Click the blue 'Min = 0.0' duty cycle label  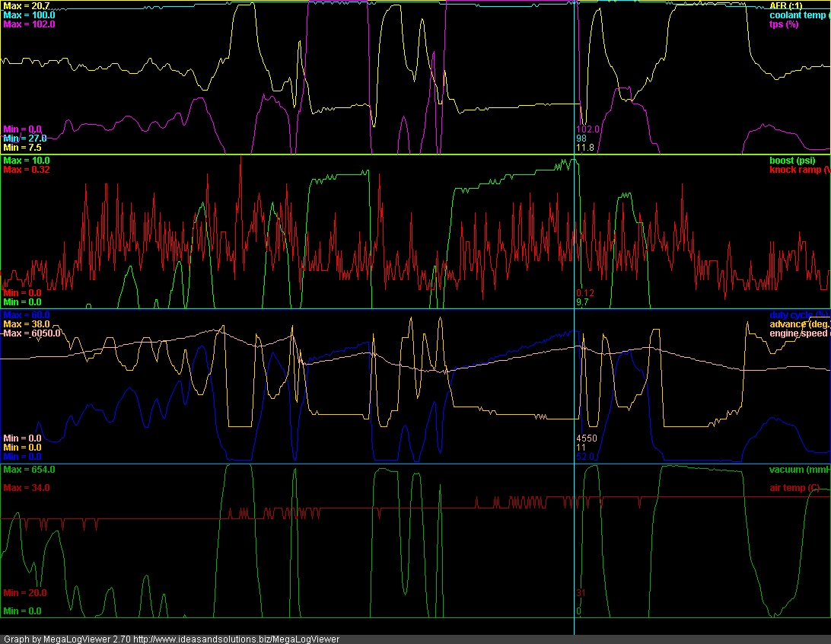click(x=22, y=457)
